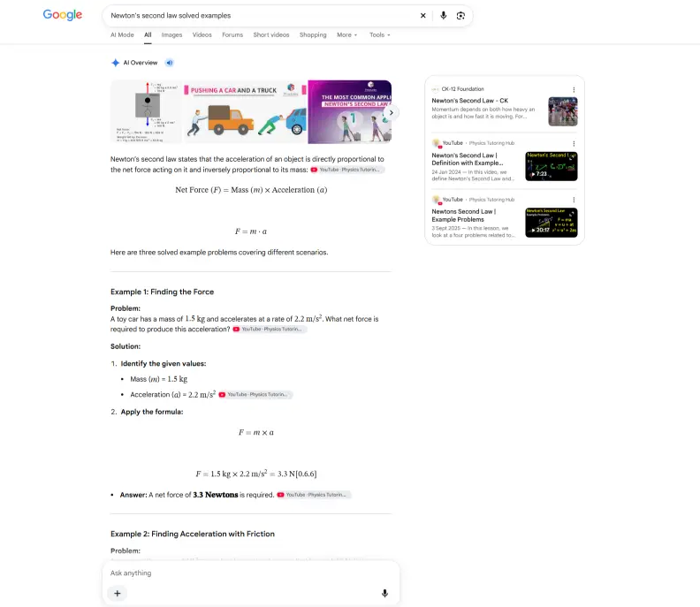
Task: Open the Videos tab
Action: tap(202, 34)
